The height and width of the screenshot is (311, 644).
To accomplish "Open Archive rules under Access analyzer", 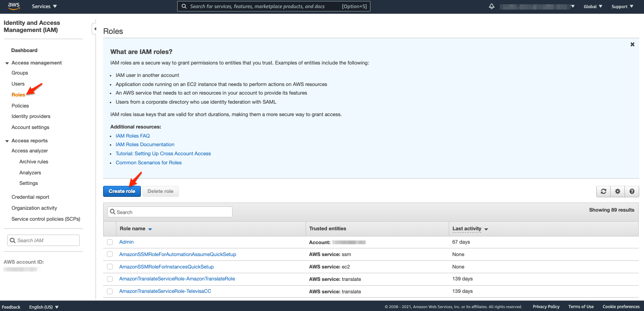I will tap(34, 162).
